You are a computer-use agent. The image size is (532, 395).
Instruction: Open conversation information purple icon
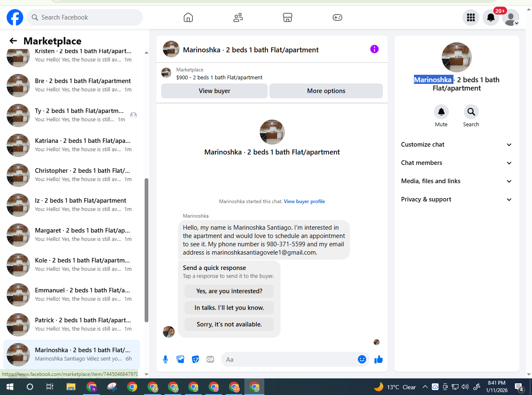(x=374, y=49)
